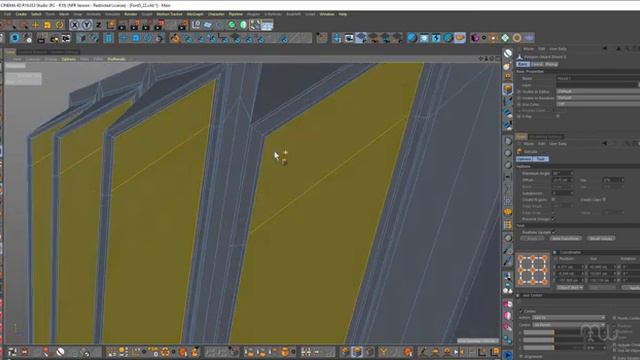Select the Move tool in top toolbar
Image resolution: width=640 pixels, height=360 pixels.
click(36, 25)
